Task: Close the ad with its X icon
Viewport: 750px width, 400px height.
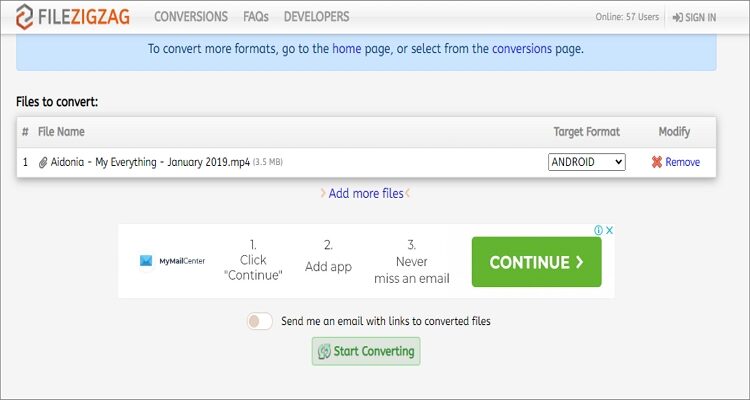Action: 609,230
